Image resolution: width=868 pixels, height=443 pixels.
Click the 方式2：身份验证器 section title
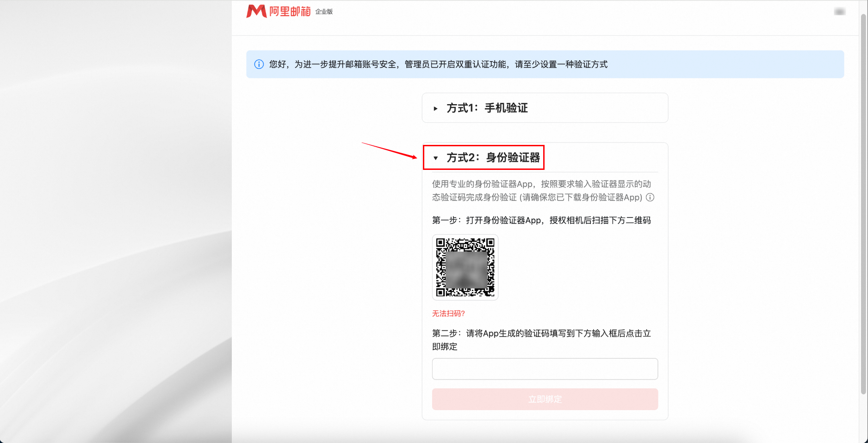[x=493, y=157]
